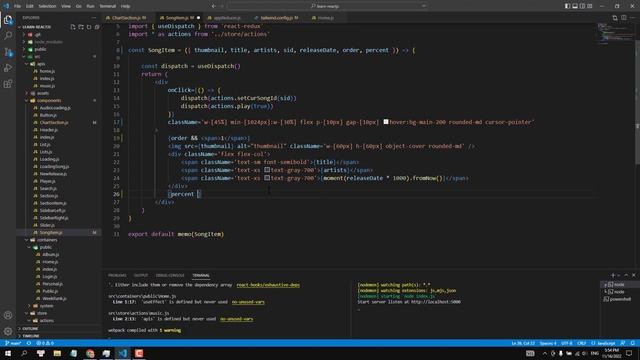640x360 pixels.
Task: Click the git branch indicator in status bar
Action: coord(13,343)
